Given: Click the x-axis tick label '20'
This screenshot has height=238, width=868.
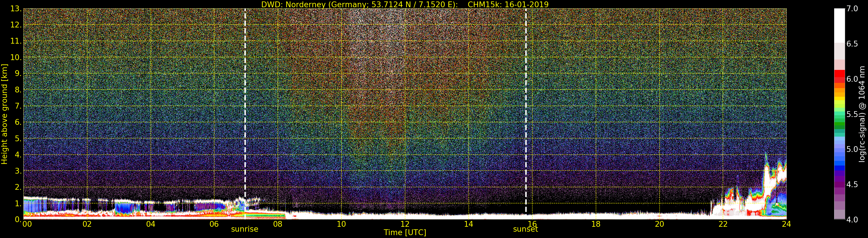Looking at the screenshot, I should tap(659, 224).
